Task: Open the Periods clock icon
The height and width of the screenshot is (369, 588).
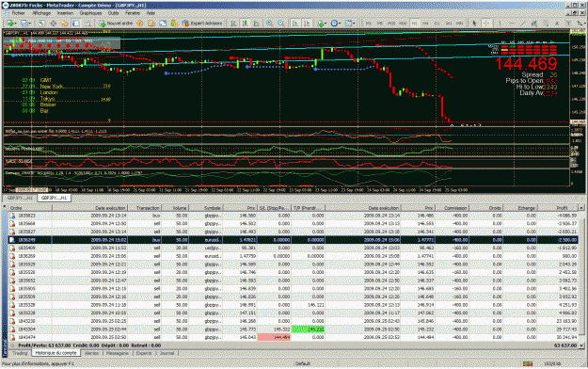Action: [x=334, y=24]
